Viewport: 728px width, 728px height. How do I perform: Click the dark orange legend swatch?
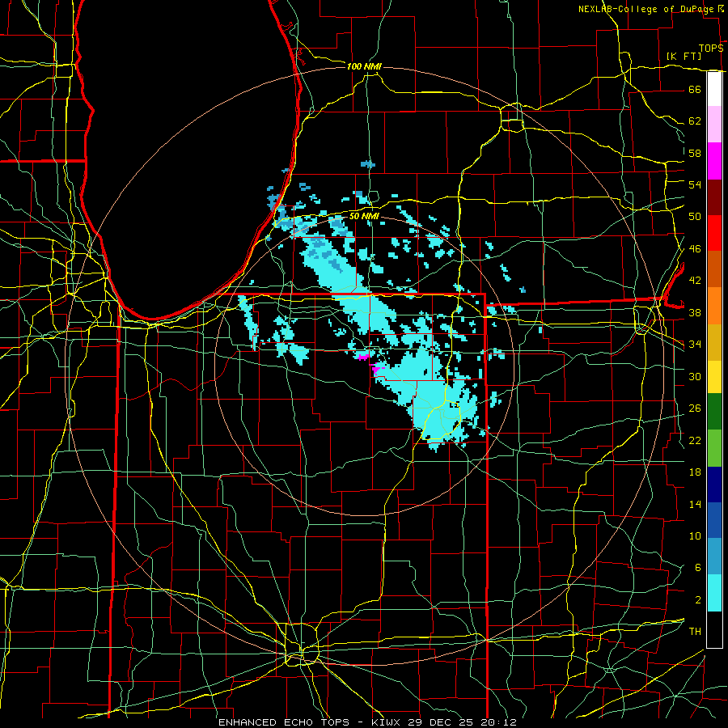pos(714,269)
